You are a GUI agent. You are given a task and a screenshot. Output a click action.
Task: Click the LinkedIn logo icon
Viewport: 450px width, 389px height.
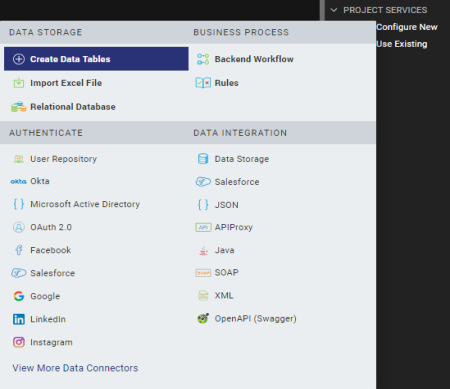coord(19,319)
